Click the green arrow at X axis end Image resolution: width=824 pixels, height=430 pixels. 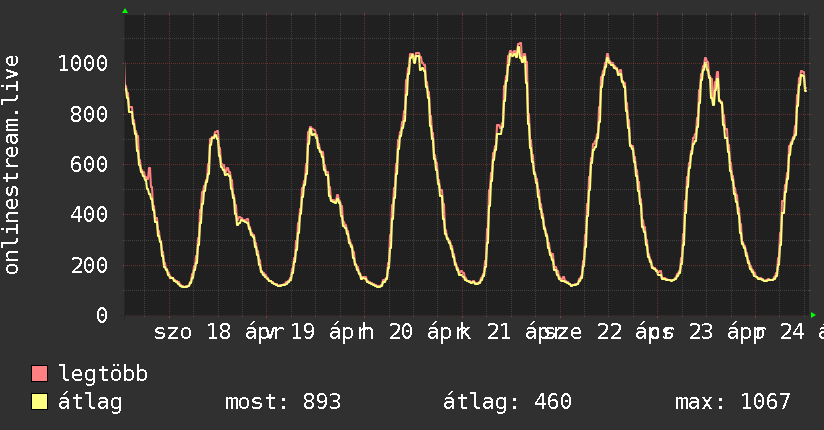(x=813, y=315)
